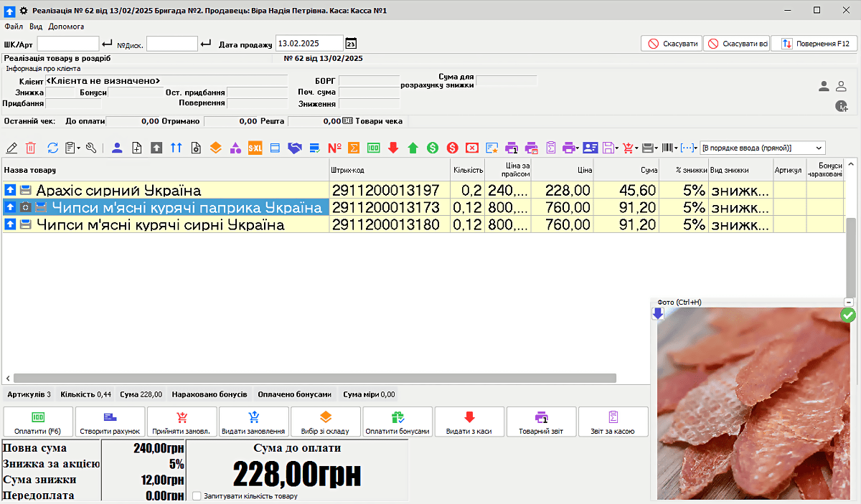This screenshot has height=504, width=861.
Task: Click the orange S-XL size icon
Action: 255,148
